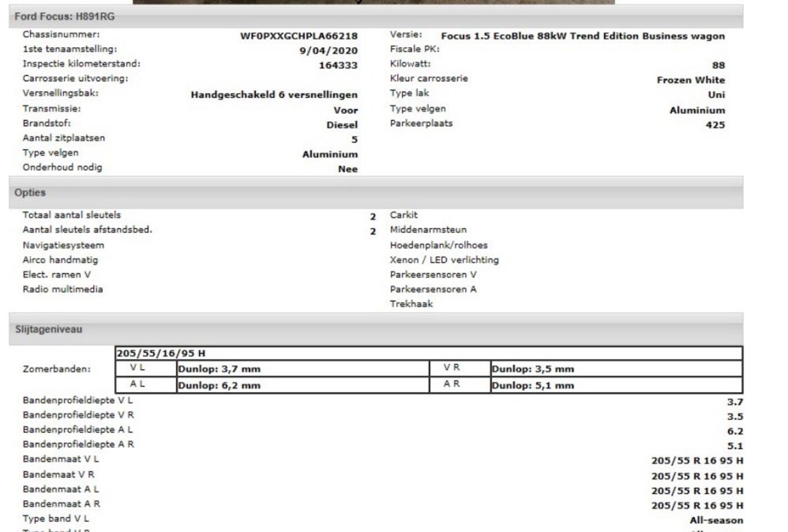
Task: Select Bandenprofieldiepte A R value 5.1
Action: 735,446
